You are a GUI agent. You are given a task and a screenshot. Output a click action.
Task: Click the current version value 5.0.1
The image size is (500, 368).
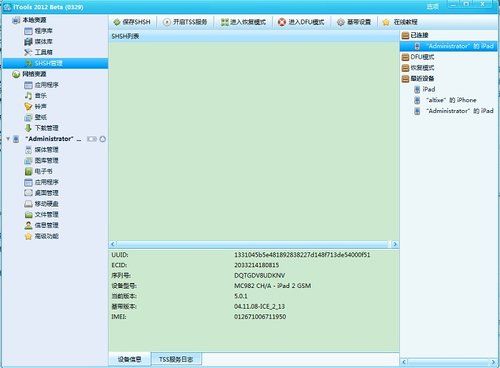241,296
